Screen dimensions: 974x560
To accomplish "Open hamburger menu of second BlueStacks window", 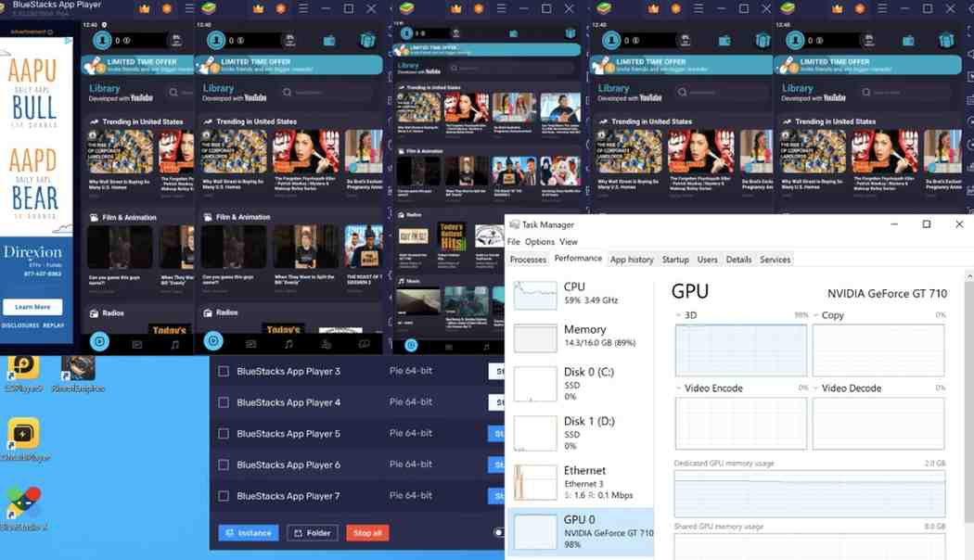I will (x=303, y=8).
